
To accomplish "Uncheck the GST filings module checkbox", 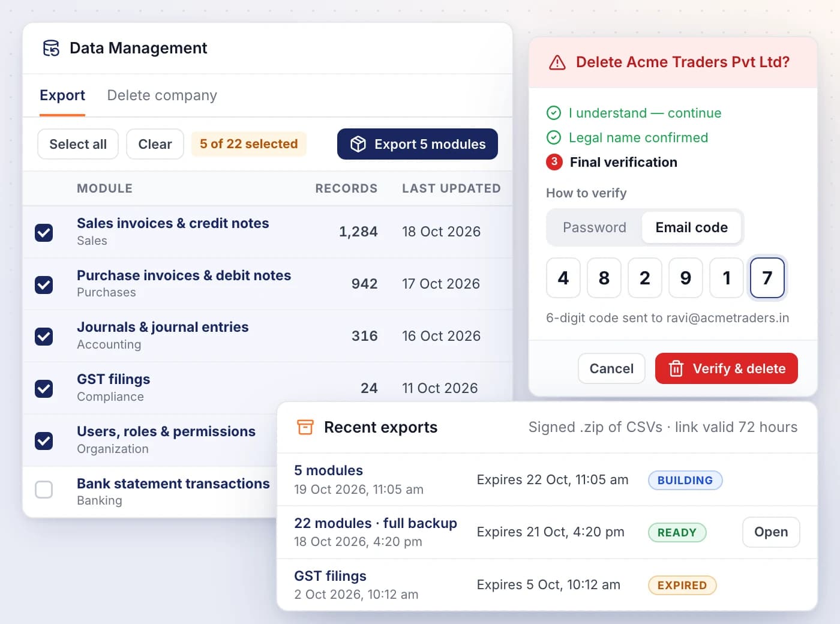I will click(x=44, y=389).
